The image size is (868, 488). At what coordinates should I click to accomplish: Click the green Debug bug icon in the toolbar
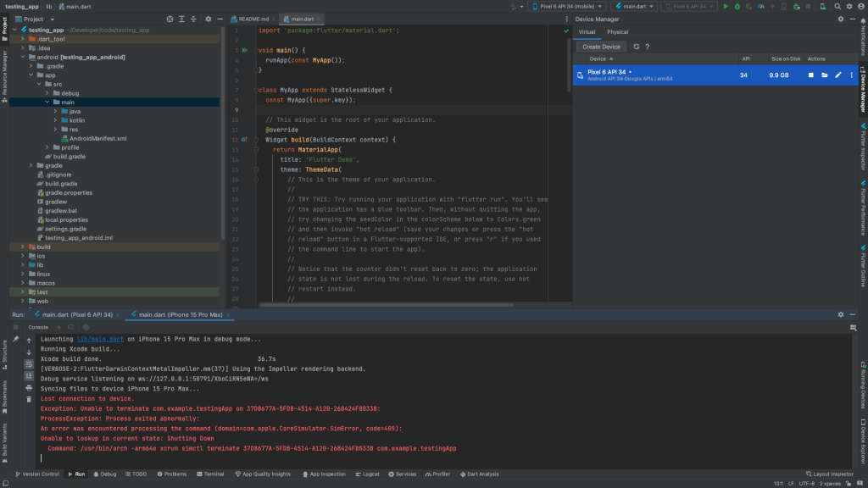click(x=737, y=6)
